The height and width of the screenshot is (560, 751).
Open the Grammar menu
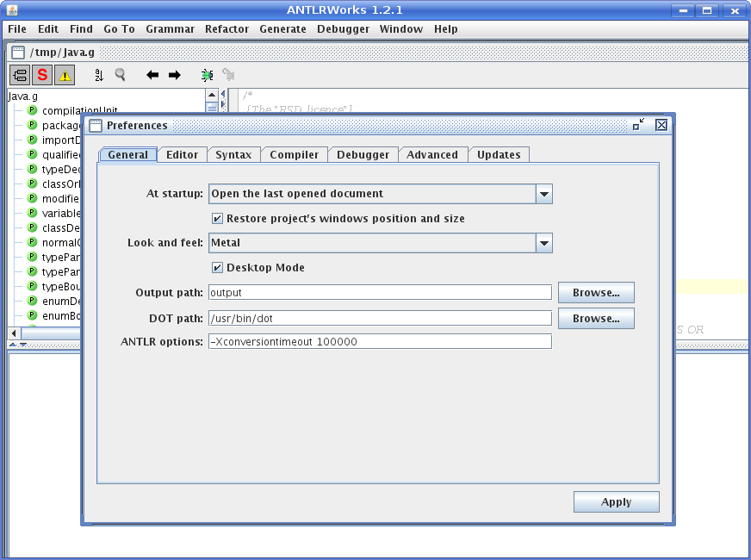pyautogui.click(x=170, y=28)
